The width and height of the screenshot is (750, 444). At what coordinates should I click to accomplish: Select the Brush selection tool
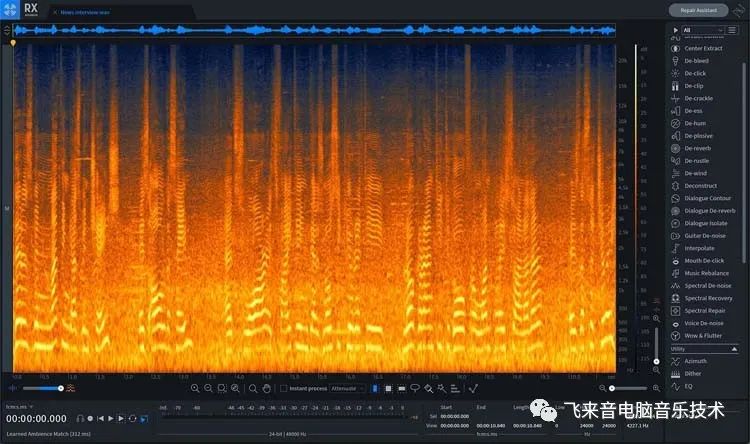pos(429,388)
